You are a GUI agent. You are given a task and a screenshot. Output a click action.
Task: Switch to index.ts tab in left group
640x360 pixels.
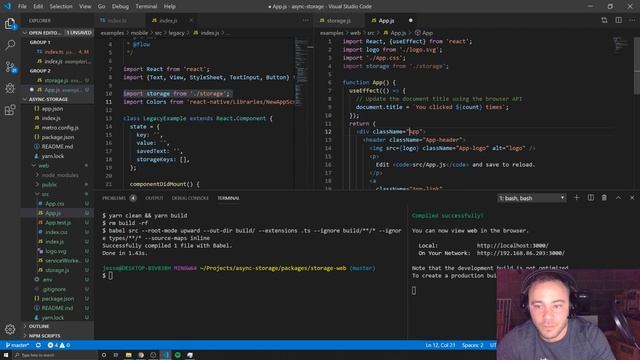pos(117,20)
